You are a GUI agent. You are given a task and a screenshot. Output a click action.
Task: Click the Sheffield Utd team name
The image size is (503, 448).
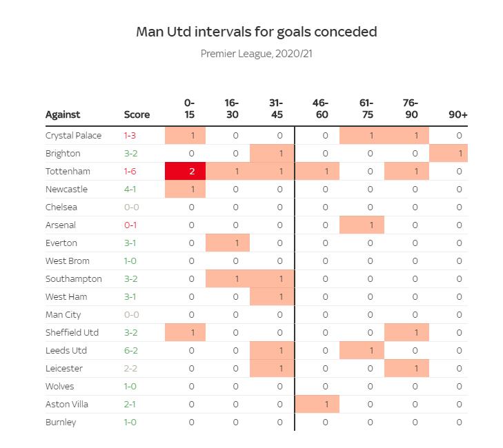[x=72, y=332]
